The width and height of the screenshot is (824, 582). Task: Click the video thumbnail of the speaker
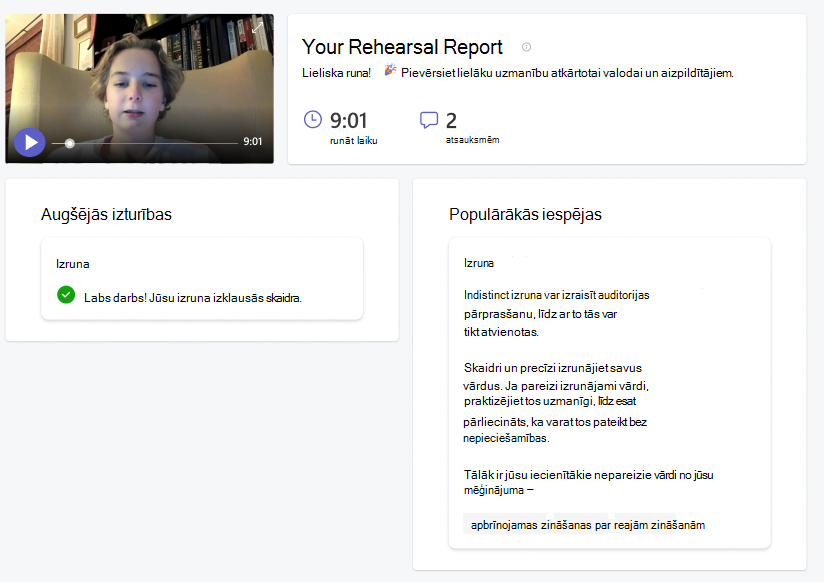(x=139, y=88)
